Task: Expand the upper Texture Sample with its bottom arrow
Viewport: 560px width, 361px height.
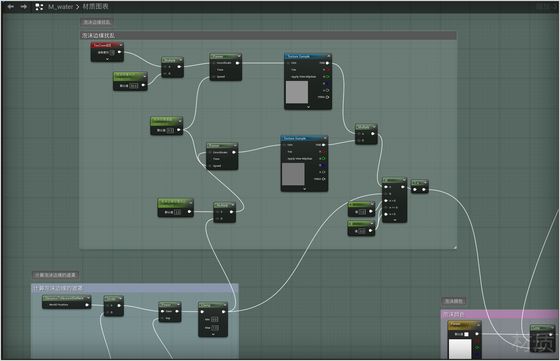Action: [308, 107]
